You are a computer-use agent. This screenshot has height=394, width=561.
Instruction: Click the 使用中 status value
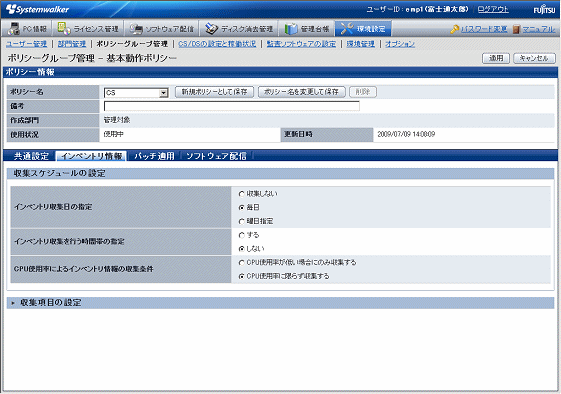(113, 134)
